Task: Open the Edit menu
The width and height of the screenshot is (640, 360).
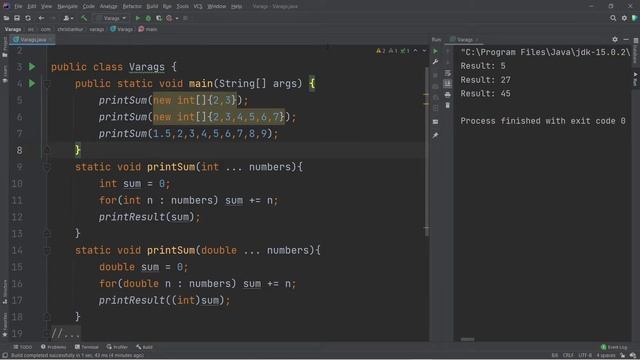Action: coord(32,7)
